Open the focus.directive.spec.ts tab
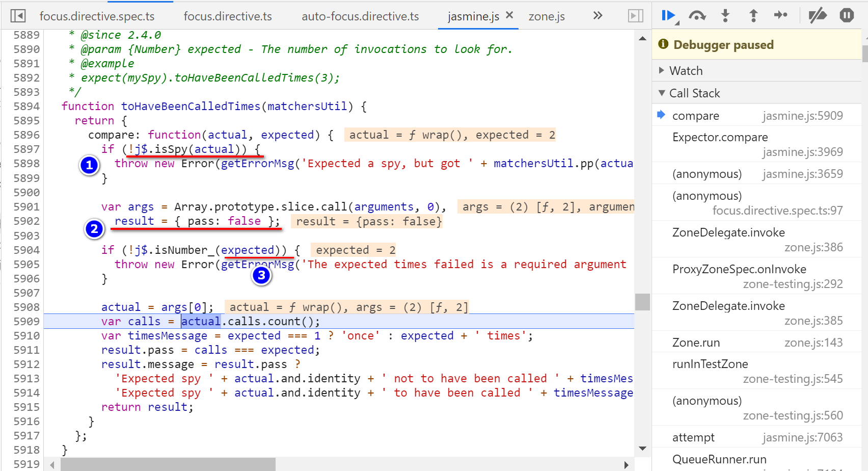Image resolution: width=868 pixels, height=471 pixels. (x=97, y=16)
